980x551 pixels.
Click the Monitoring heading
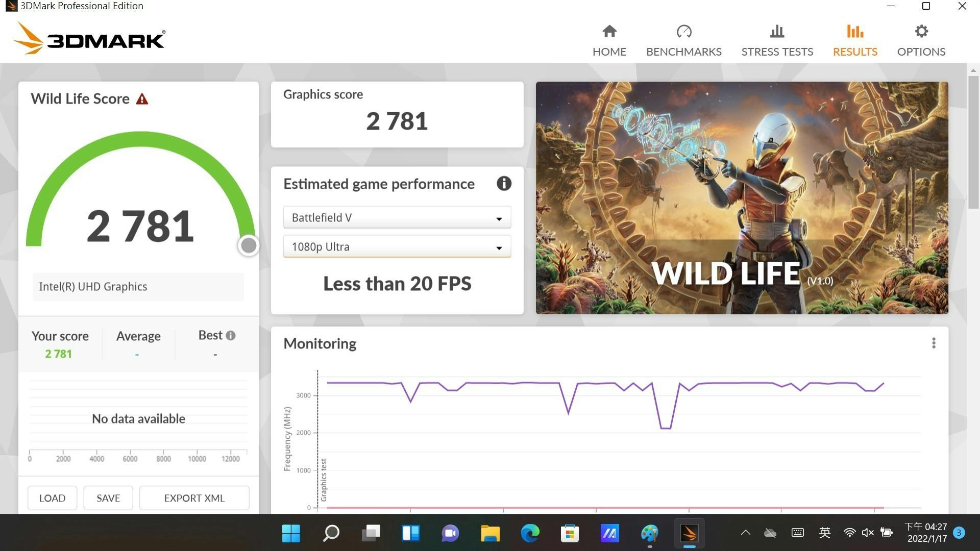coord(320,344)
